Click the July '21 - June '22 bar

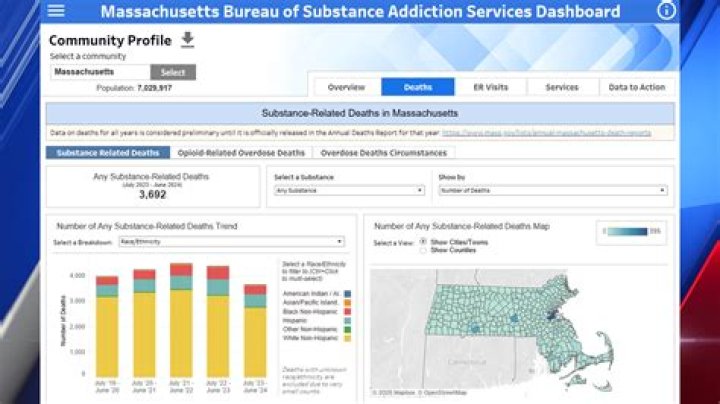click(x=181, y=320)
